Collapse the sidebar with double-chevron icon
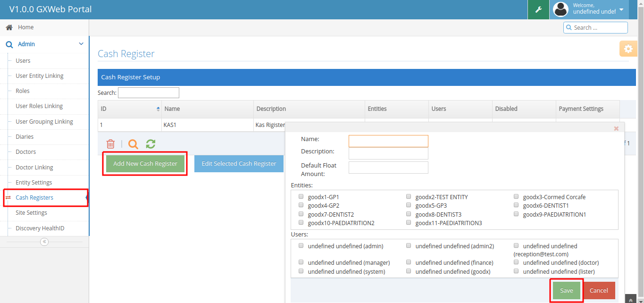The height and width of the screenshot is (303, 644). click(44, 242)
